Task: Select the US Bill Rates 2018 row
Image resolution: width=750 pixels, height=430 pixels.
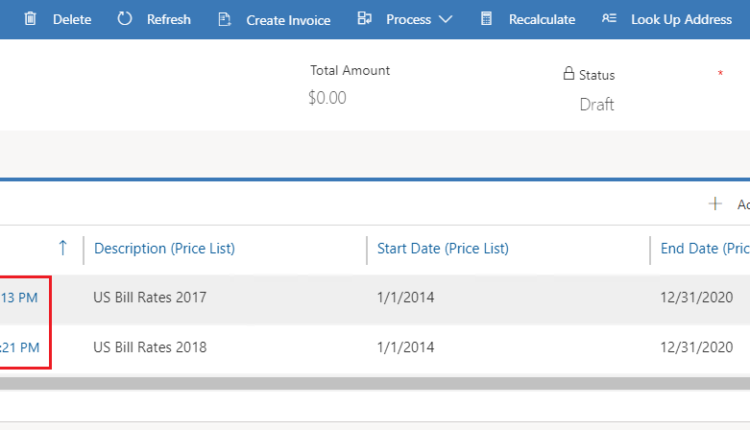Action: pos(150,348)
